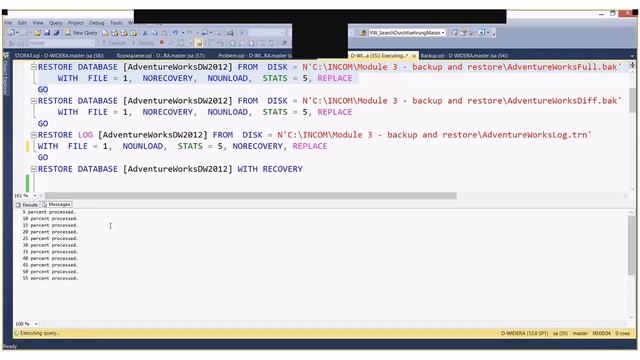Viewport: 640px width, 360px height.
Task: Open the editor zoom percentage dropdown
Action: [35, 196]
